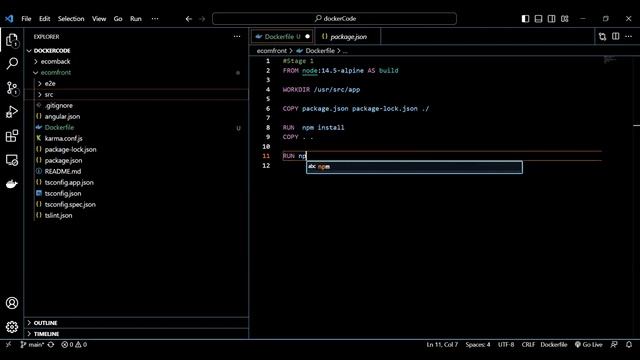The image size is (640, 360).
Task: Click the dockerCode command center search box
Action: pos(334,19)
